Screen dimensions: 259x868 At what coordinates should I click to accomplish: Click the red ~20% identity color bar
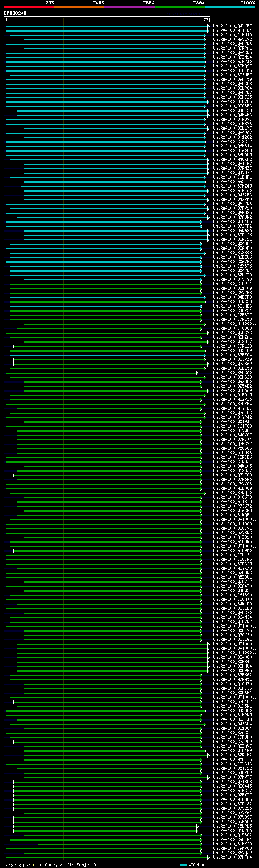(29, 7)
